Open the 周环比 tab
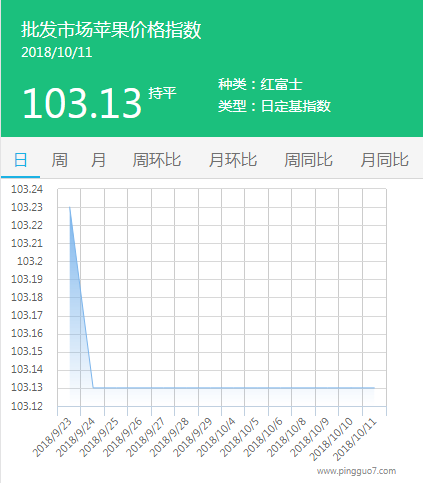 157,160
